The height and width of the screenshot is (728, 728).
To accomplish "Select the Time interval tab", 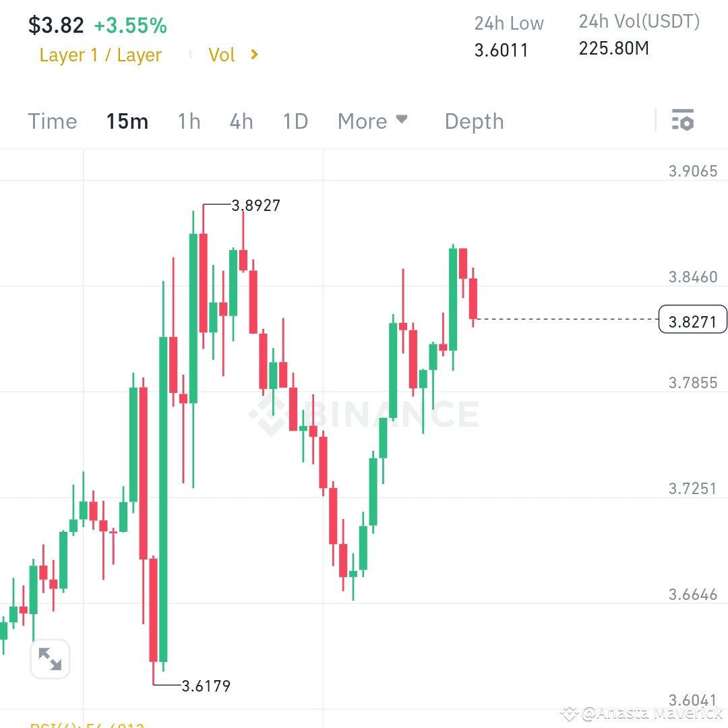I will (52, 121).
